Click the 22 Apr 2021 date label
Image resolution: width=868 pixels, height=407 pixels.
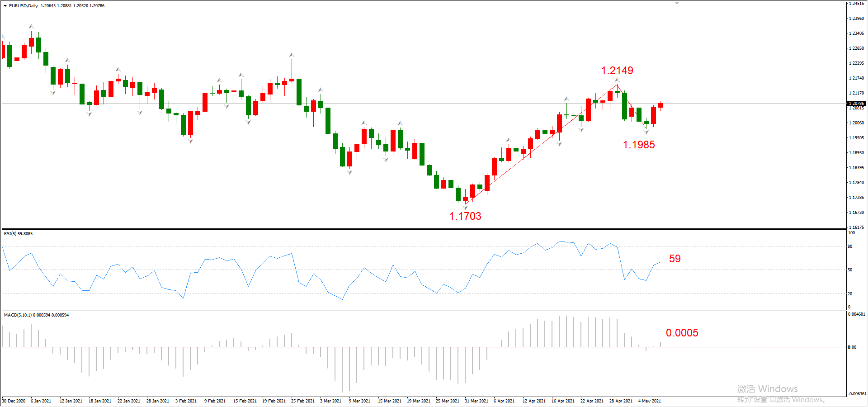(x=592, y=401)
